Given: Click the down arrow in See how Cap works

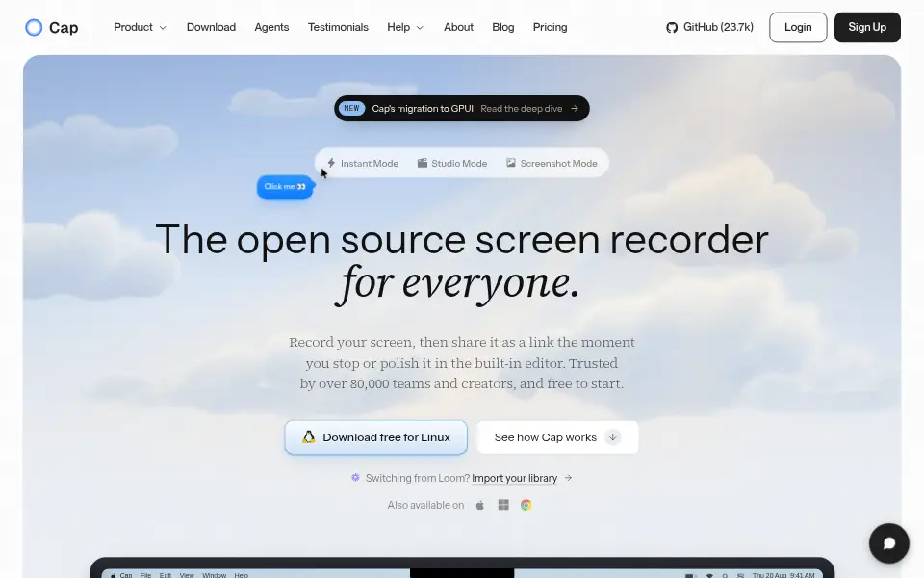Looking at the screenshot, I should 613,437.
